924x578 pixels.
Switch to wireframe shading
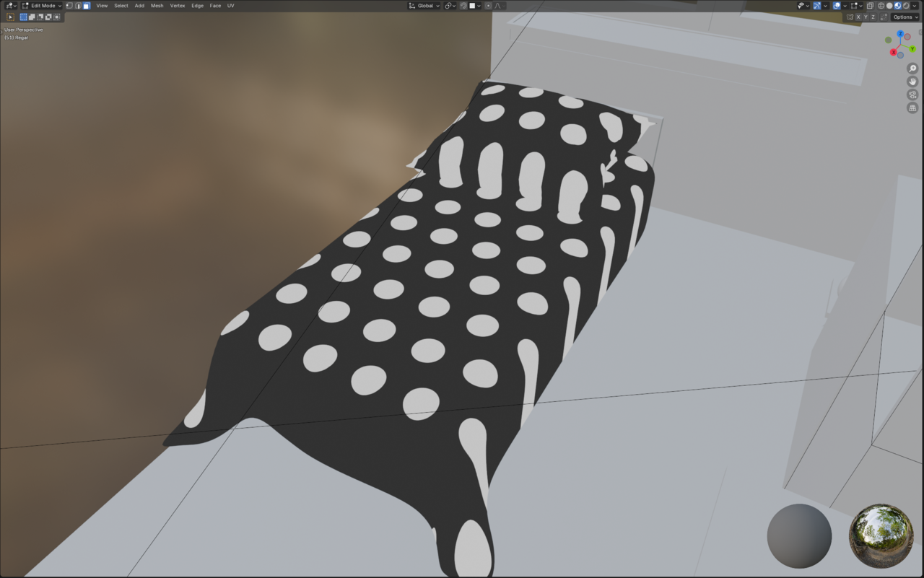coord(881,6)
